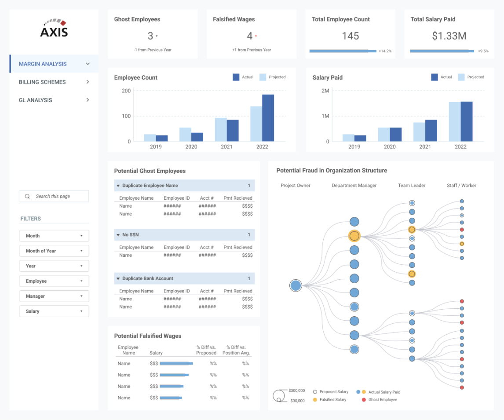504x420 pixels.
Task: Click the Project Owner column label
Action: point(296,186)
